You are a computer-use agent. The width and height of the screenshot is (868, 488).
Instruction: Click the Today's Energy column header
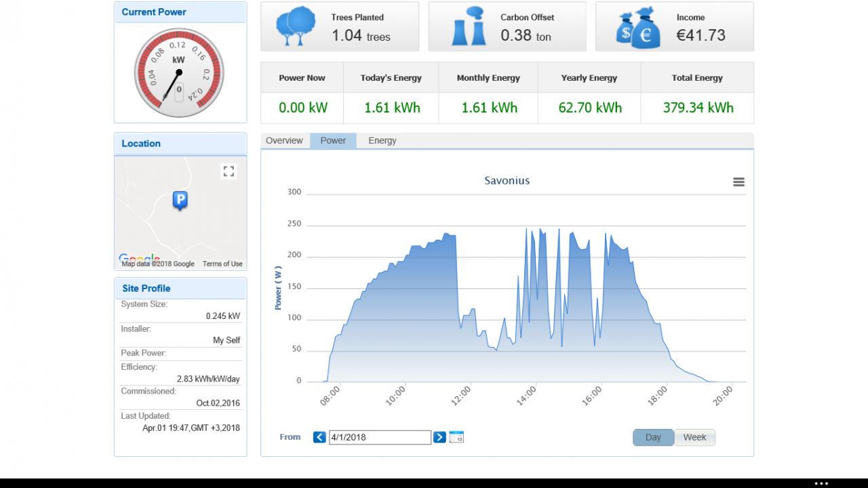[391, 78]
